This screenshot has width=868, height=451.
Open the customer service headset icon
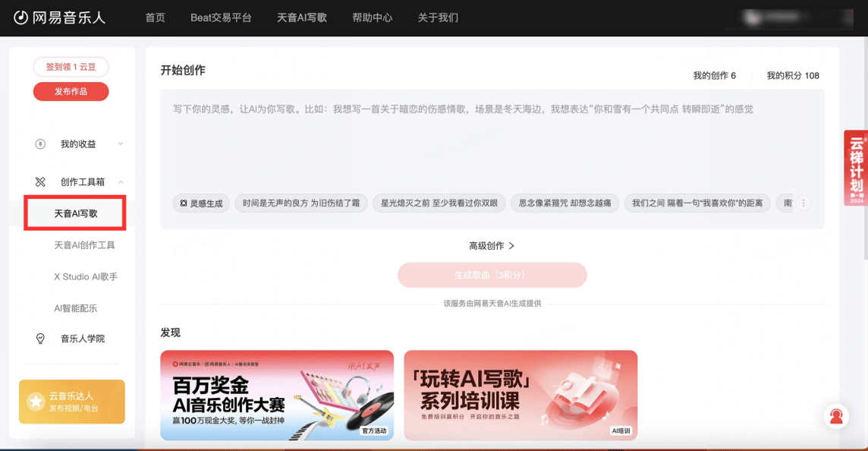(836, 416)
